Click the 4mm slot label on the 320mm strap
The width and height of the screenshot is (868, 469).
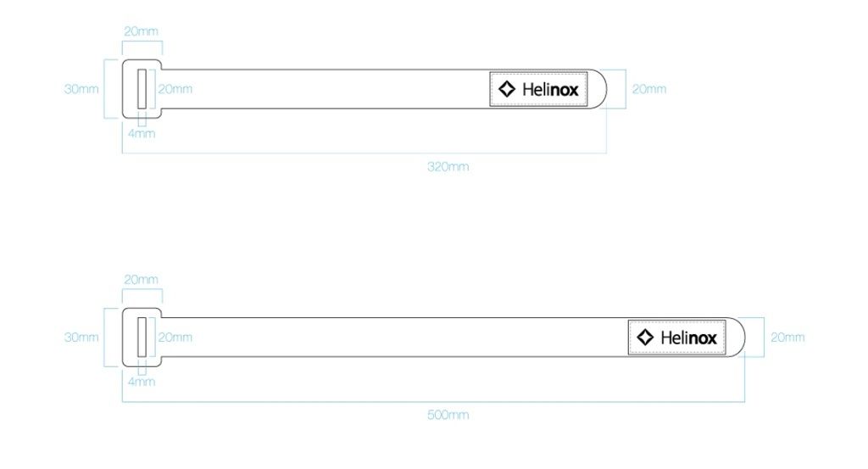pyautogui.click(x=142, y=134)
